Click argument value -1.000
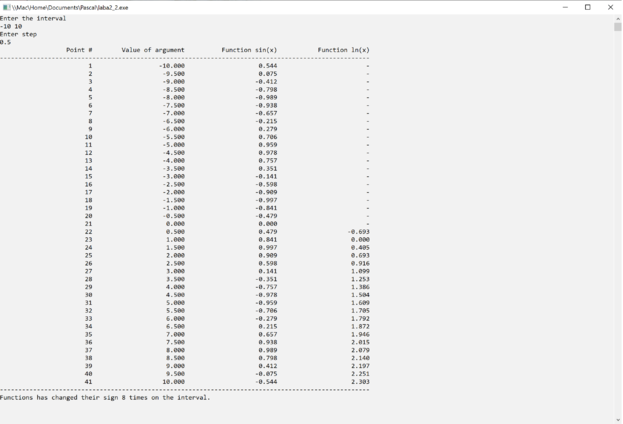This screenshot has width=623, height=424. 174,208
